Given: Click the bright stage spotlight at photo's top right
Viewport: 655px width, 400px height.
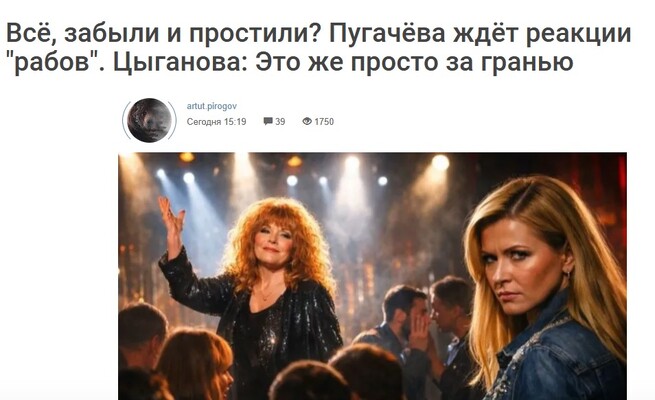Looking at the screenshot, I should (x=440, y=163).
